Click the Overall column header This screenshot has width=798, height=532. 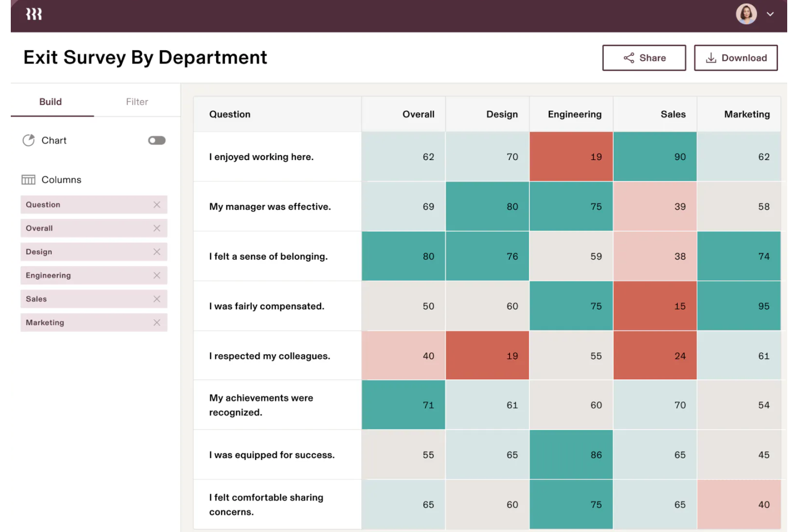pyautogui.click(x=404, y=114)
